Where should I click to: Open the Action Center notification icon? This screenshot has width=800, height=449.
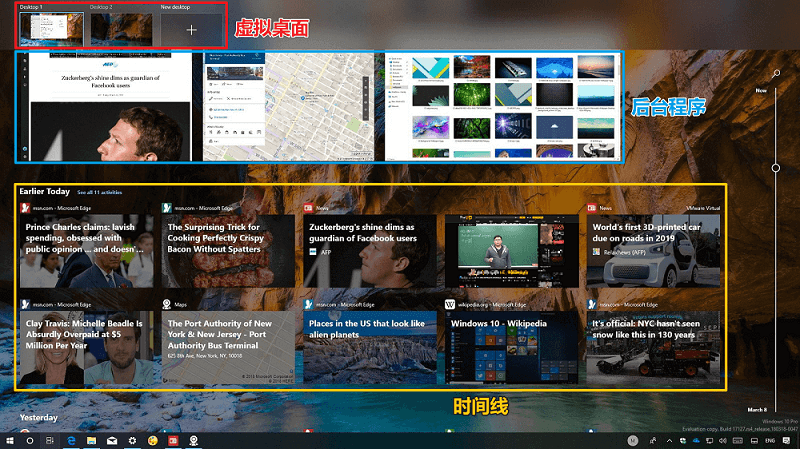pos(787,440)
